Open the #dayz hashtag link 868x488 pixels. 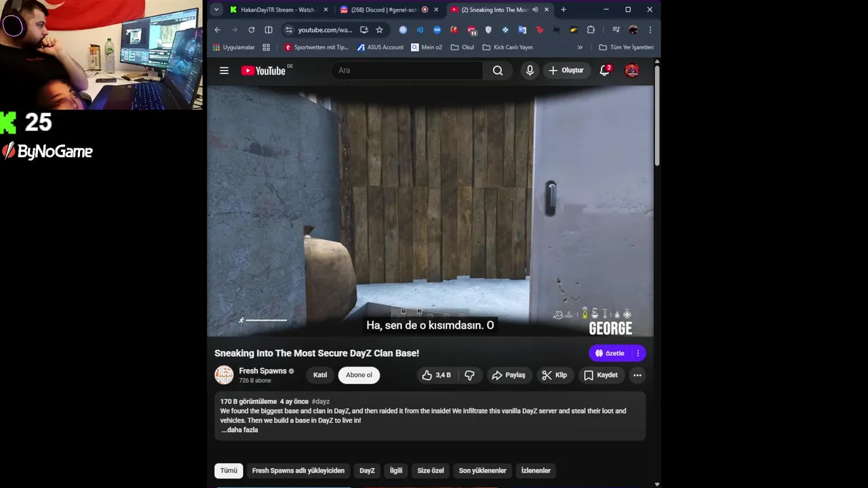[x=321, y=401]
